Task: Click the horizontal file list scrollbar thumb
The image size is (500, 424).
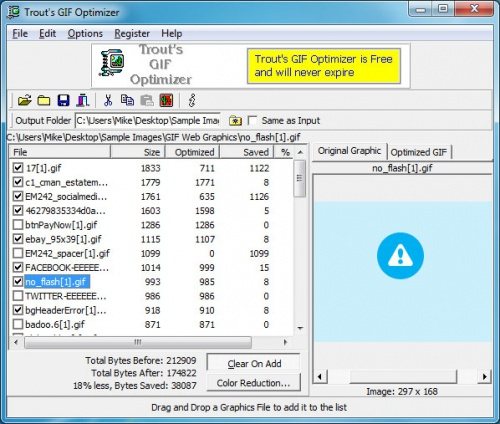Action: click(x=138, y=342)
